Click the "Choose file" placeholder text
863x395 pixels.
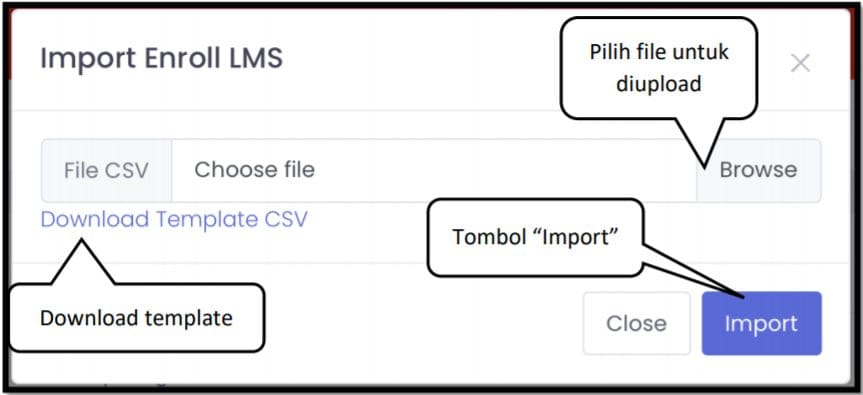[254, 170]
